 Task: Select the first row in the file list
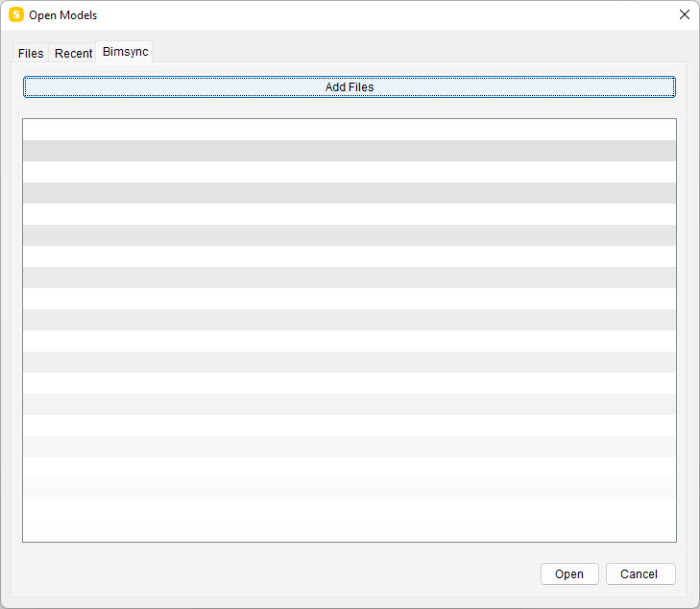(350, 130)
